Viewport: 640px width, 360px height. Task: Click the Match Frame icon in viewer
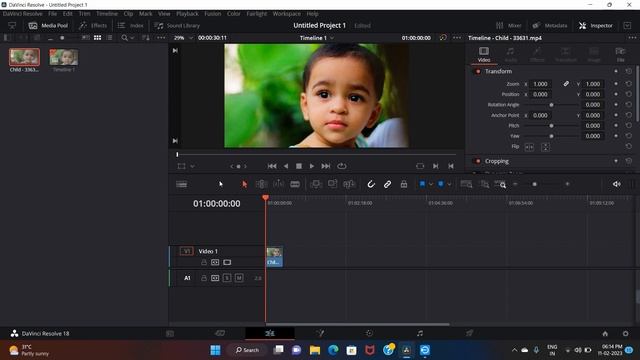click(x=420, y=166)
